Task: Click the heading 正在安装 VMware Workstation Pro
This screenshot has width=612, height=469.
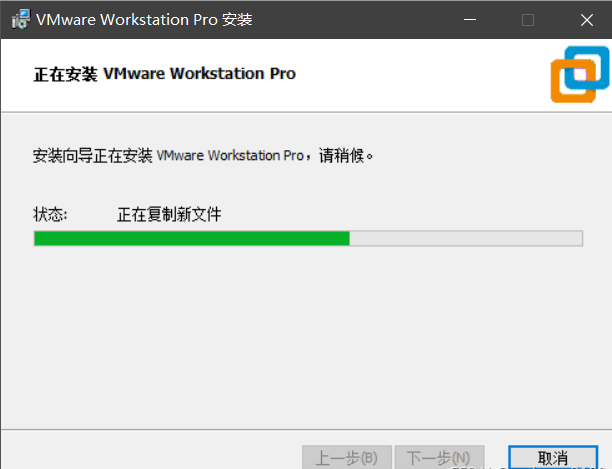Action: tap(164, 74)
